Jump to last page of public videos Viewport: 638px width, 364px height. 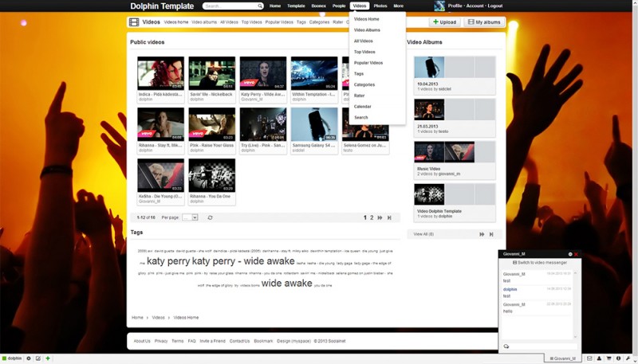[389, 217]
